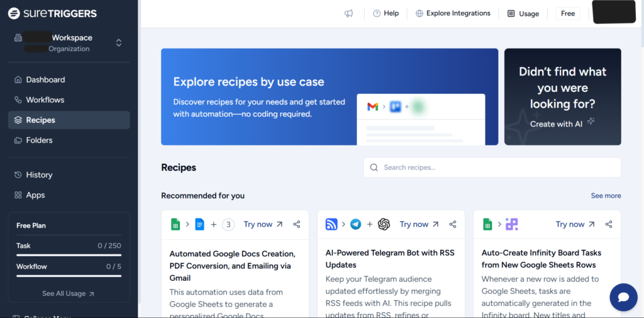Image resolution: width=644 pixels, height=318 pixels.
Task: Click the Google Sheets icon on the Infinity recipe
Action: click(487, 224)
